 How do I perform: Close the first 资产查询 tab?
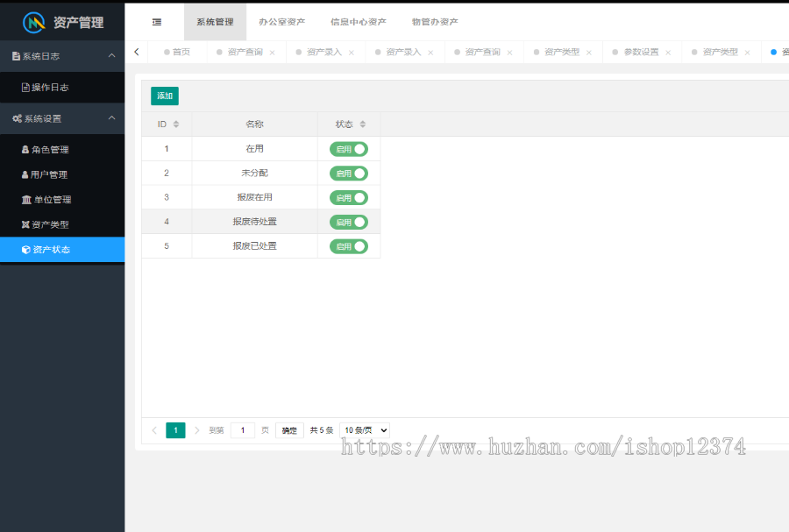click(273, 53)
